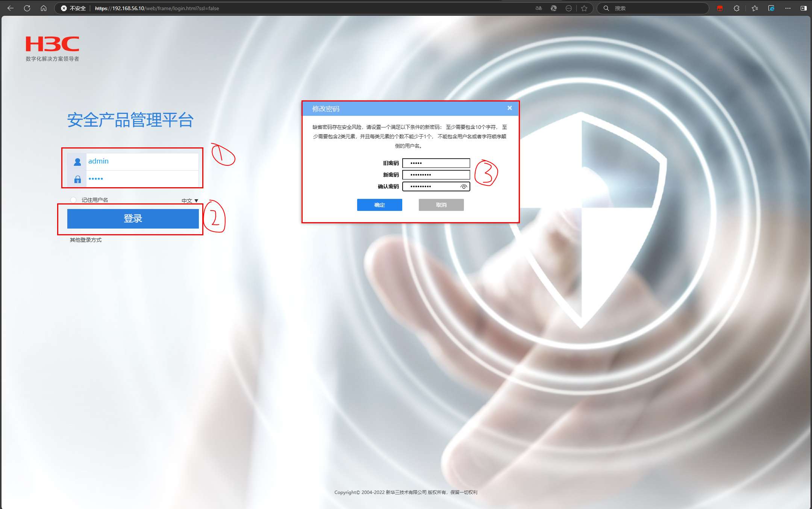Screen dimensions: 812x509
Task: Close the 修改密码 dialog
Action: (510, 108)
